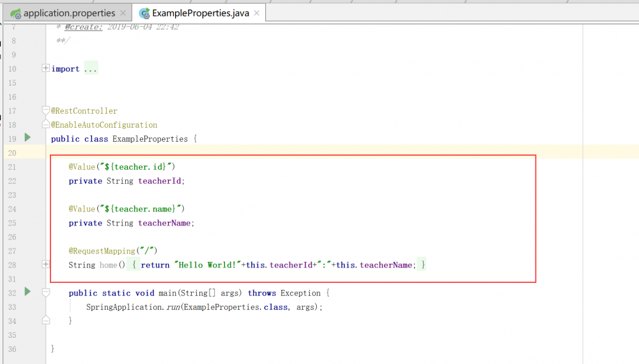The height and width of the screenshot is (364, 639).
Task: Click the teacherId field declaration
Action: tap(127, 181)
